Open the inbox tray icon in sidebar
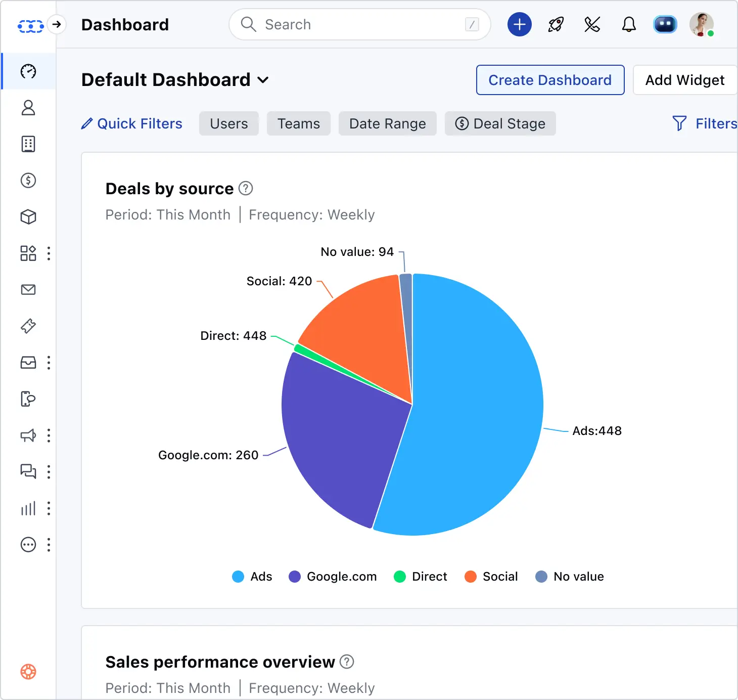Image resolution: width=738 pixels, height=700 pixels. click(x=28, y=363)
